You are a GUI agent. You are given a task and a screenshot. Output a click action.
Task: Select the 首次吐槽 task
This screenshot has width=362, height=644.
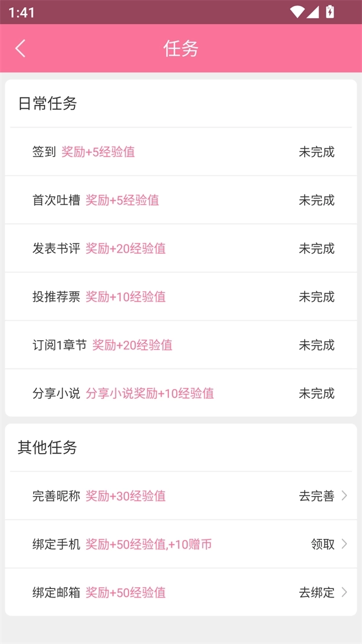click(56, 200)
